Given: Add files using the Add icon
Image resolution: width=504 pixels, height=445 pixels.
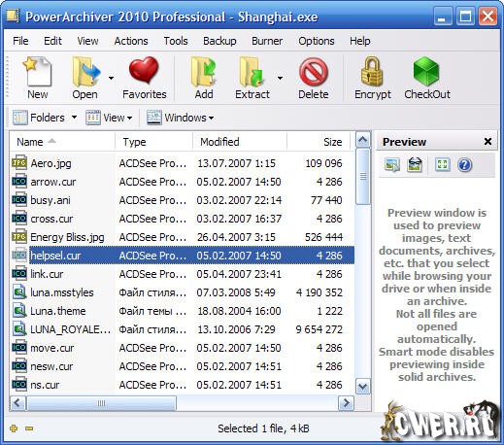Looking at the screenshot, I should (x=203, y=72).
